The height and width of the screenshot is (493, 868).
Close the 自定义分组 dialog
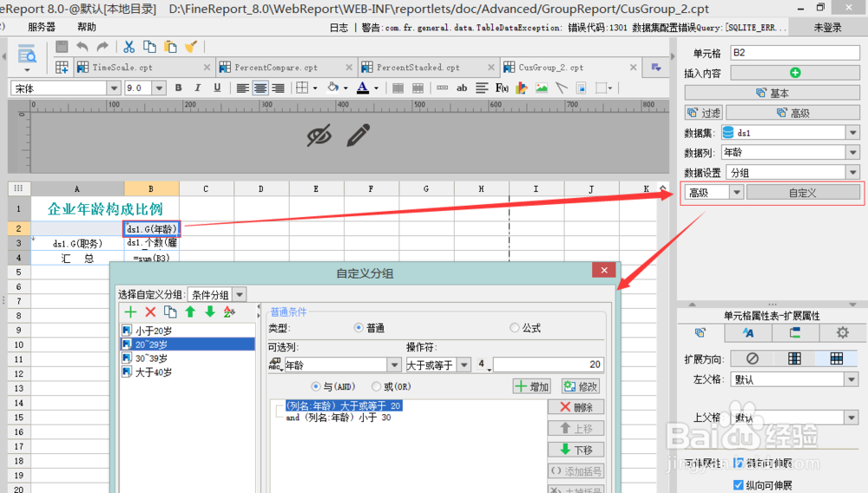click(x=604, y=270)
